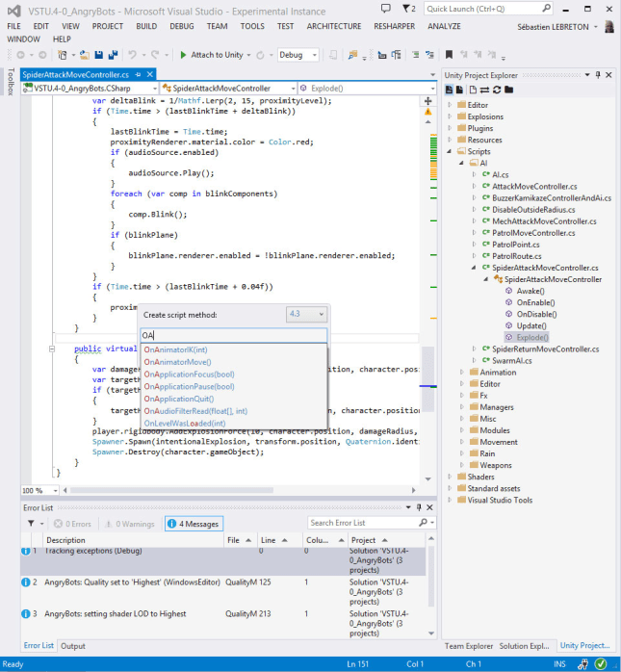Select the Awake() method in the tree
Screen dimensions: 621x672
coord(530,291)
